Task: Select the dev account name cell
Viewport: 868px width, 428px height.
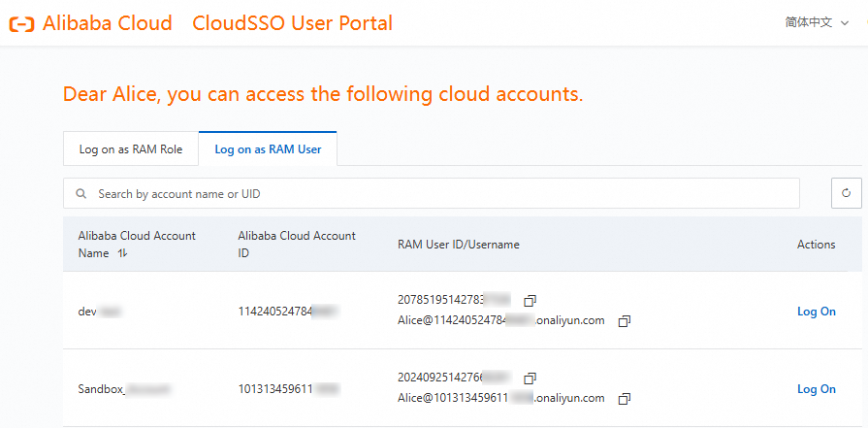Action: [x=100, y=312]
